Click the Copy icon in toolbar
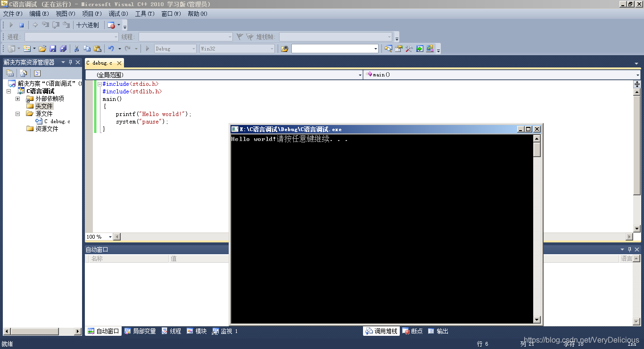This screenshot has width=644, height=349. [x=87, y=49]
